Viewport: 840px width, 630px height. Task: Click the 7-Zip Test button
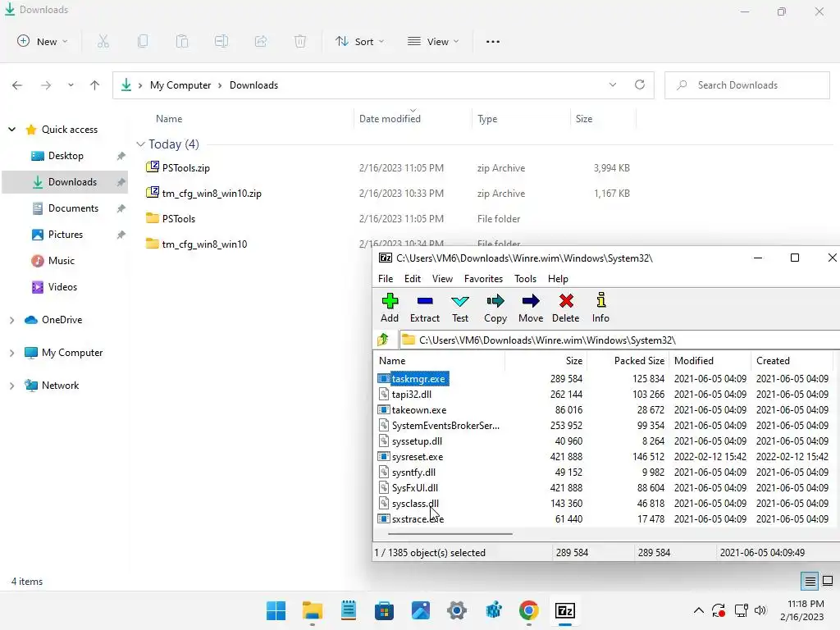click(x=459, y=308)
